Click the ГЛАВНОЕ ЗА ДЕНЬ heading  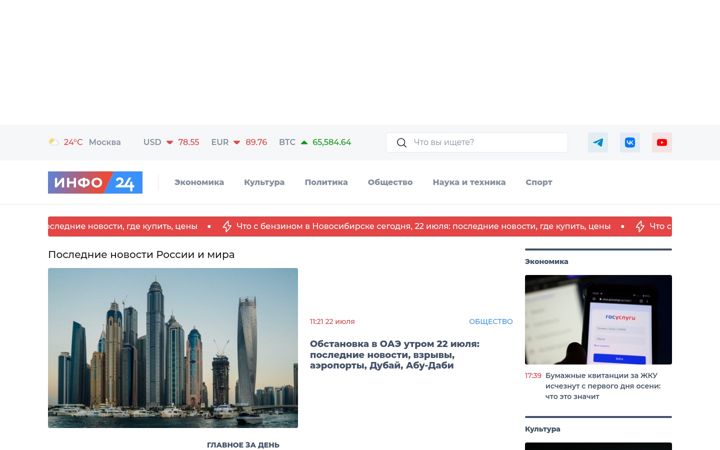click(243, 445)
